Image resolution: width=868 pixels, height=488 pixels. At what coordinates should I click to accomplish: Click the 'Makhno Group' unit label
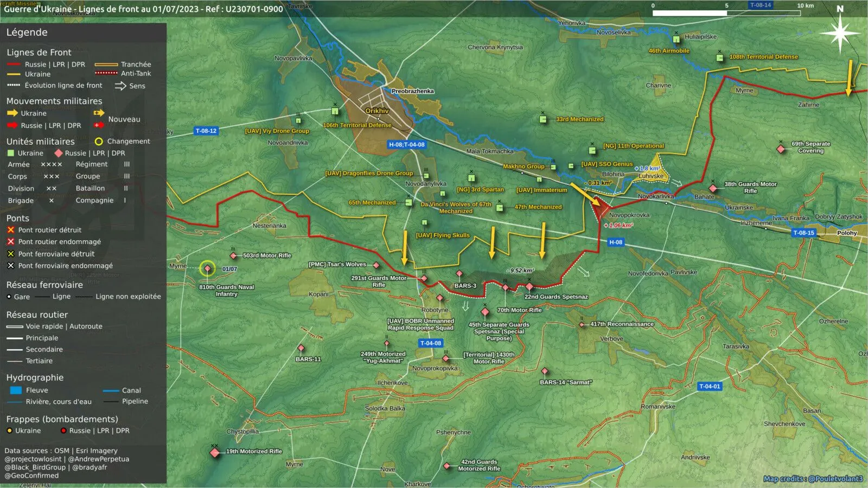pyautogui.click(x=524, y=166)
